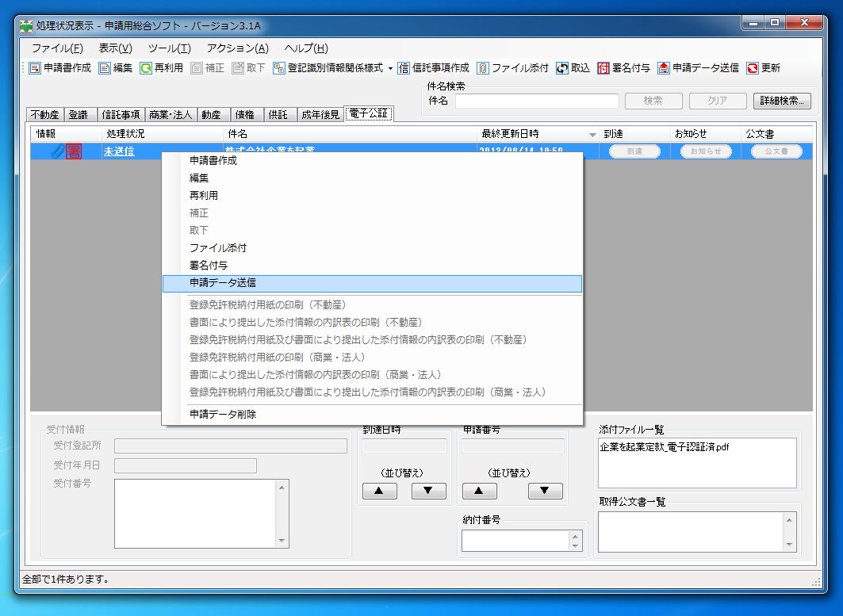This screenshot has height=616, width=843.
Task: Choose 署名付与 in the context menu
Action: (372, 266)
